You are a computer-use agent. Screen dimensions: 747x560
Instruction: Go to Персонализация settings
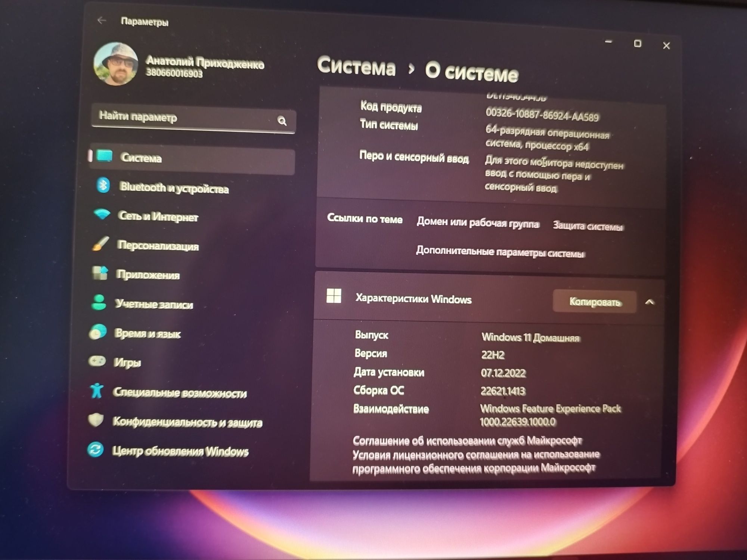coord(158,245)
